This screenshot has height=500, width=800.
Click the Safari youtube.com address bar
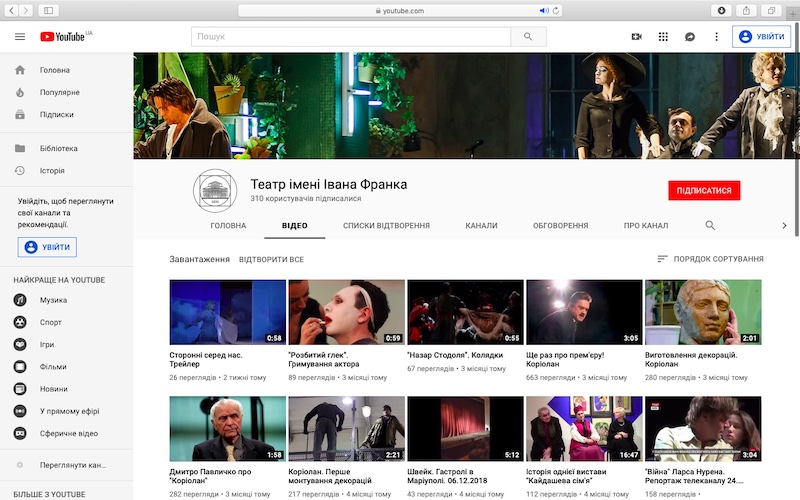point(400,10)
